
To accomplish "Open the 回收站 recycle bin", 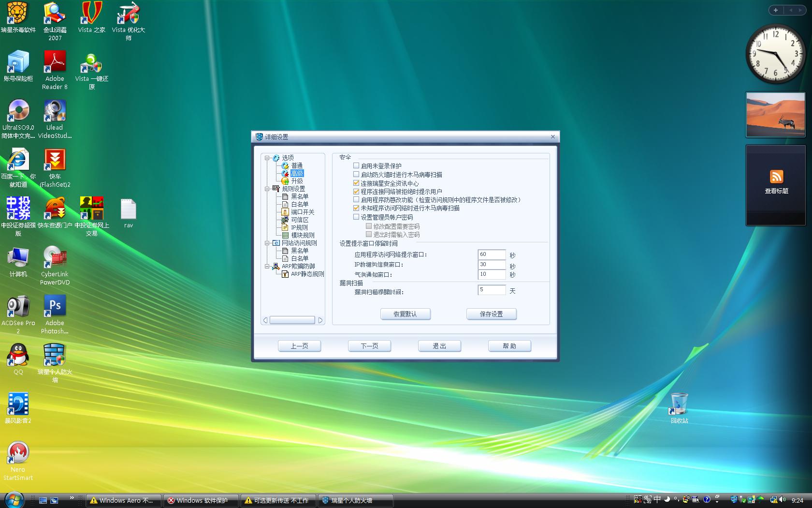I will (x=679, y=404).
